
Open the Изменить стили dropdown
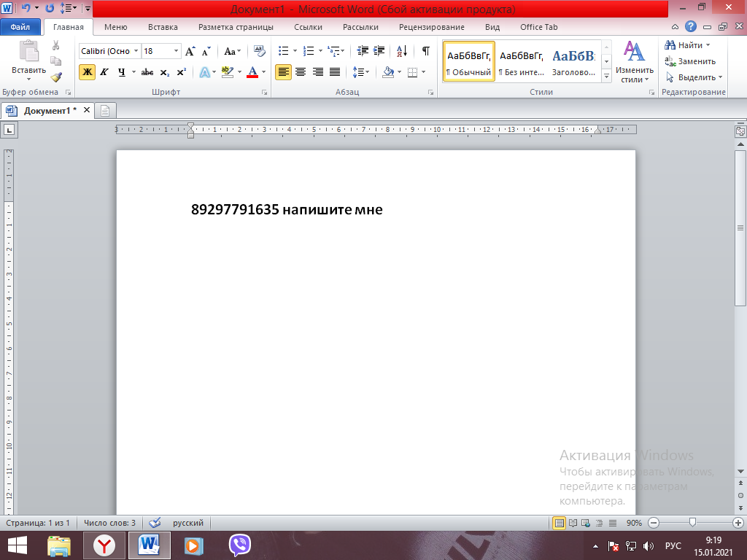633,63
